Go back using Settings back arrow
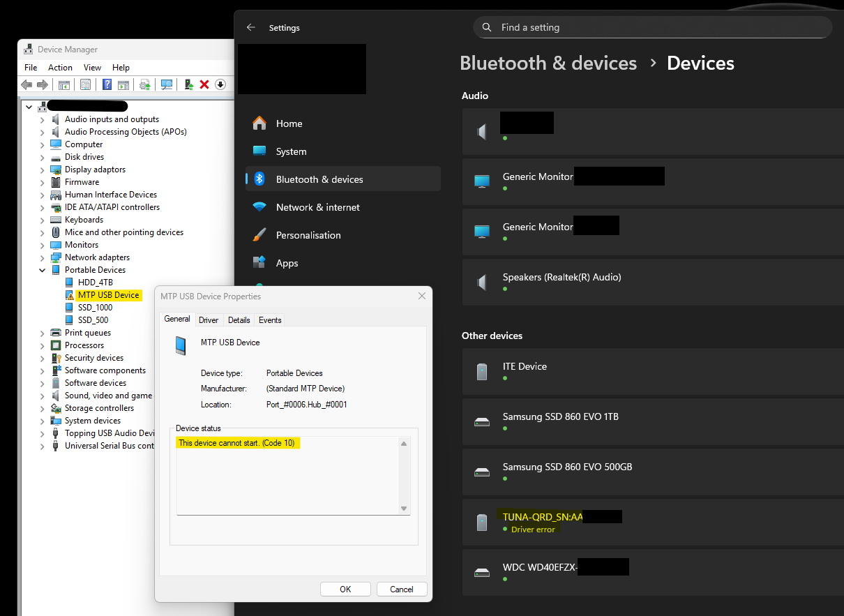 (x=251, y=28)
